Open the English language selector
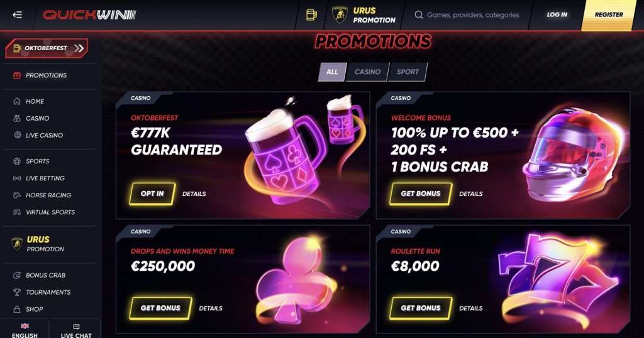This screenshot has height=338, width=644. [25, 330]
